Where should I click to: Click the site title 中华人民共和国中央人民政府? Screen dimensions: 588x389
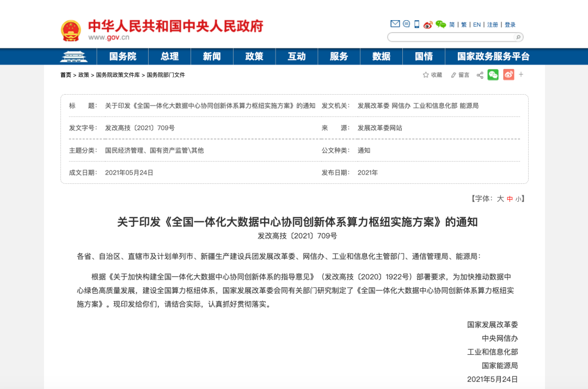tap(175, 26)
